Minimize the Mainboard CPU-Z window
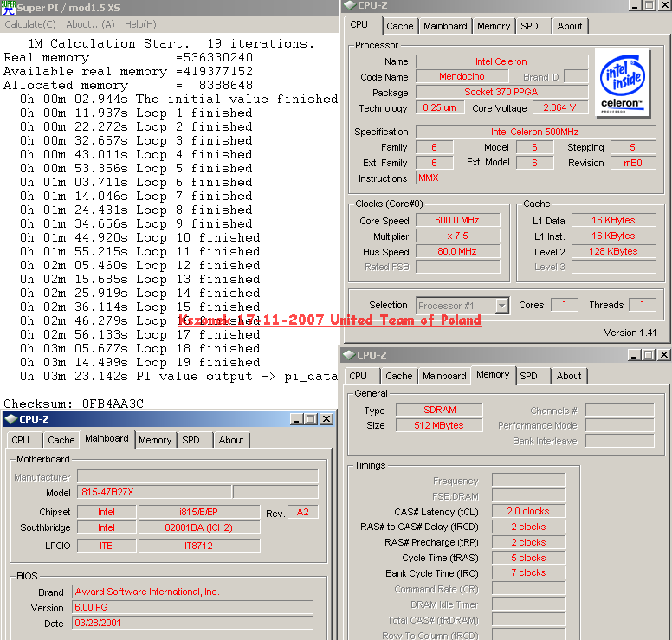This screenshot has height=640, width=672. pyautogui.click(x=296, y=419)
